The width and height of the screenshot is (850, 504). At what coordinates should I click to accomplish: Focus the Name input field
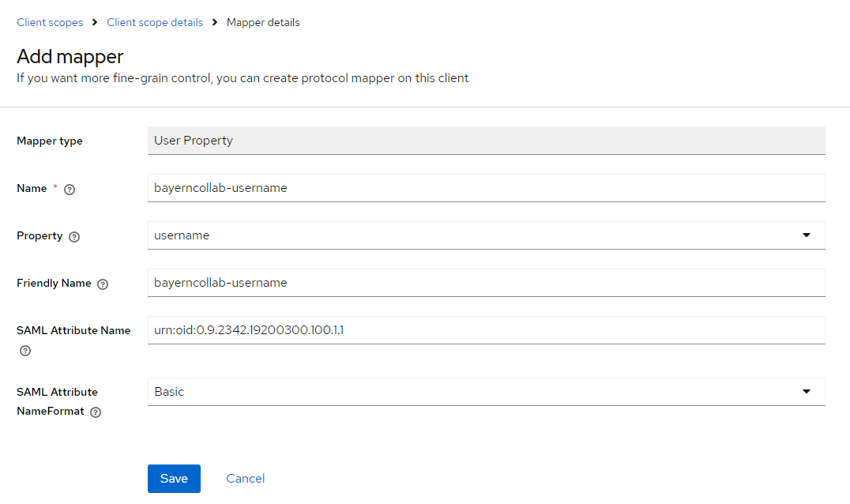(486, 188)
